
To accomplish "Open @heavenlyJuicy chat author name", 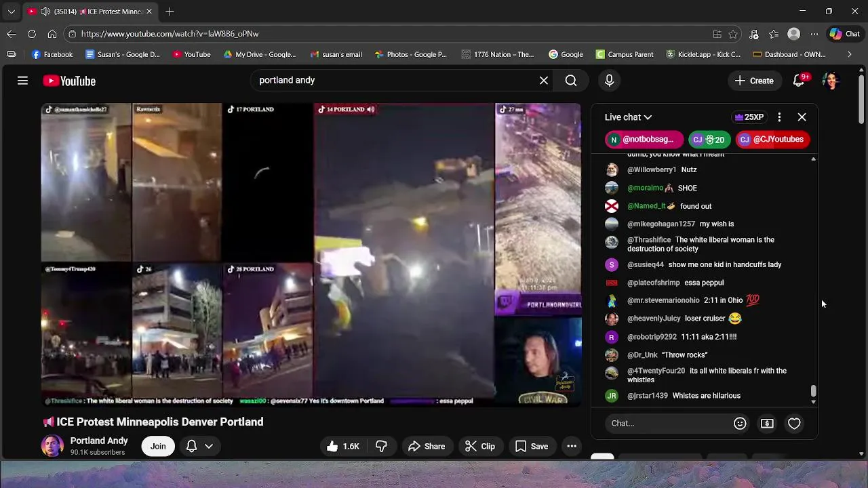I will click(654, 319).
